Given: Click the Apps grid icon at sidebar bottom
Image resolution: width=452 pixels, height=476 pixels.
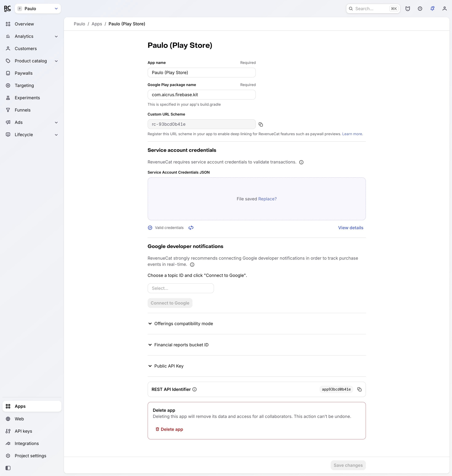Looking at the screenshot, I should 8,406.
